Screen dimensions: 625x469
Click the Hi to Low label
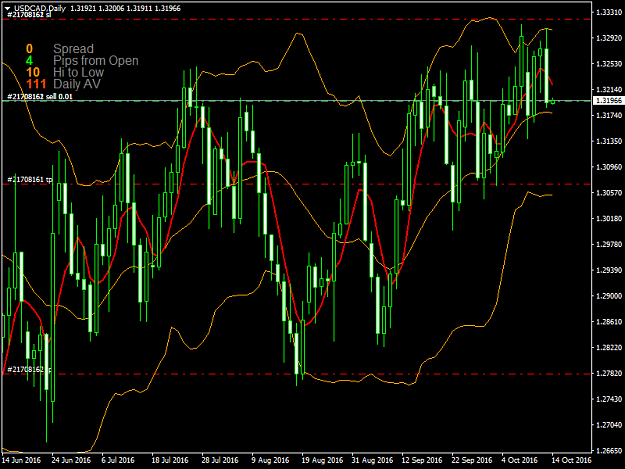[x=79, y=72]
